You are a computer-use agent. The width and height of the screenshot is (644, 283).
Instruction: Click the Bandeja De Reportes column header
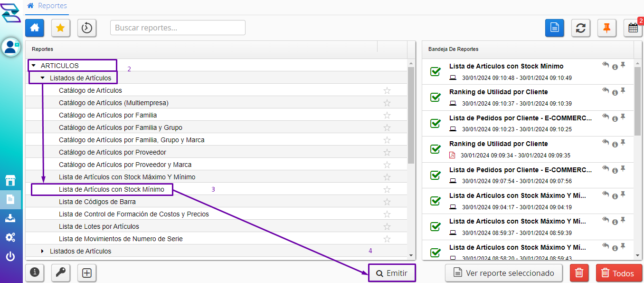tap(528, 49)
